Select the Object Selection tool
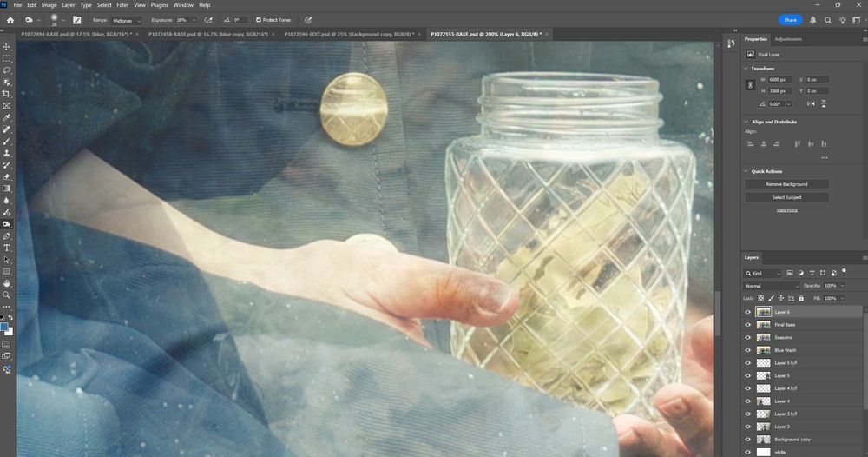868x457 pixels. (x=7, y=83)
